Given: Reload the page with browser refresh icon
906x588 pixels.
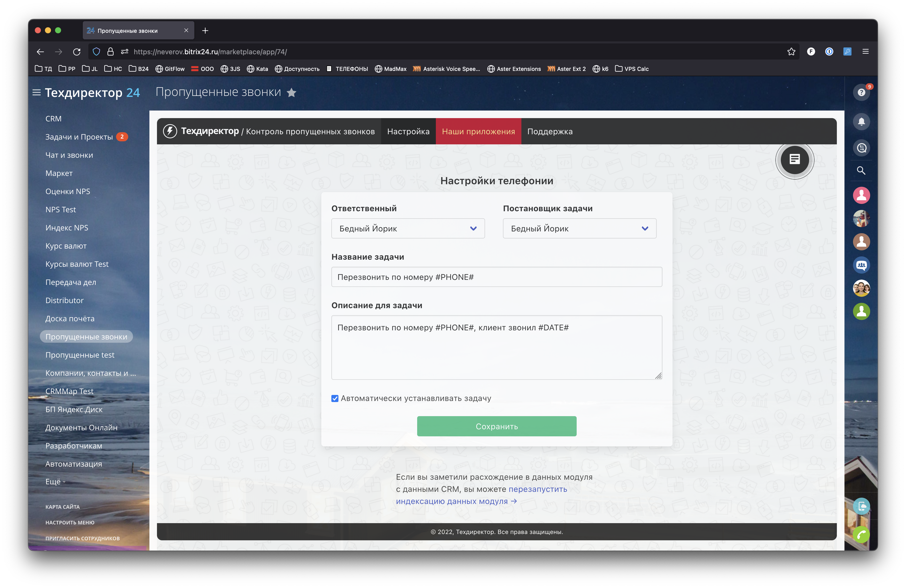Looking at the screenshot, I should pyautogui.click(x=77, y=52).
